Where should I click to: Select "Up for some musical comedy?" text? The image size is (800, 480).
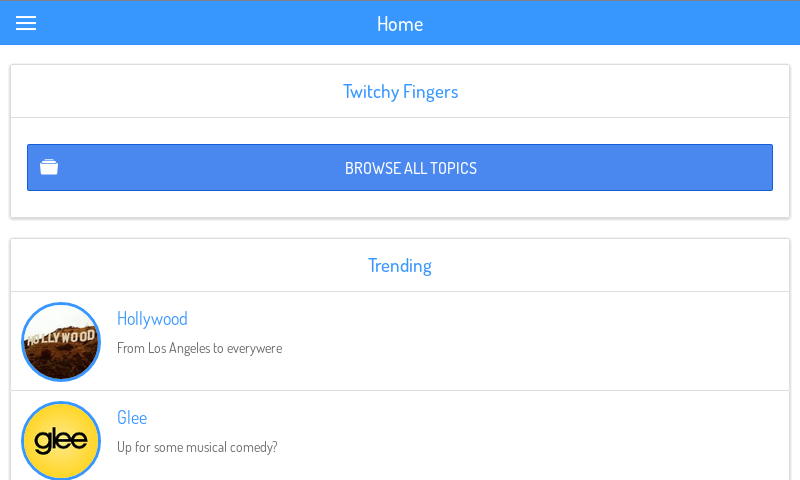(x=197, y=447)
